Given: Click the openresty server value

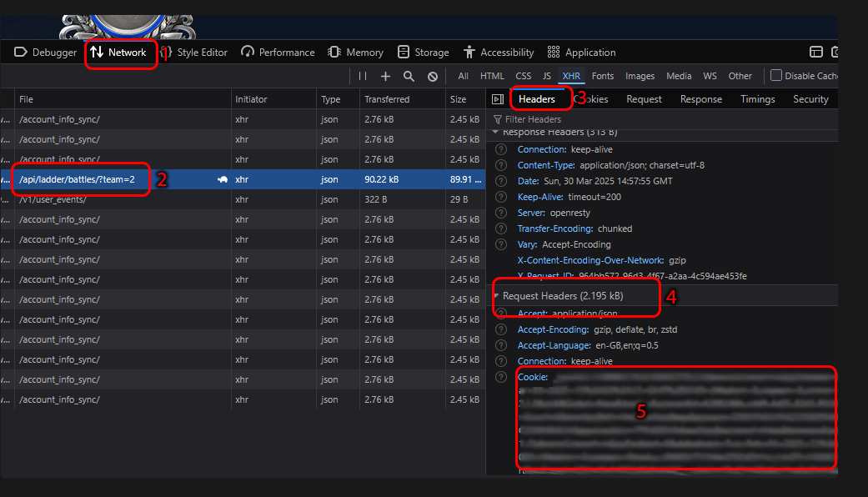Looking at the screenshot, I should 570,213.
